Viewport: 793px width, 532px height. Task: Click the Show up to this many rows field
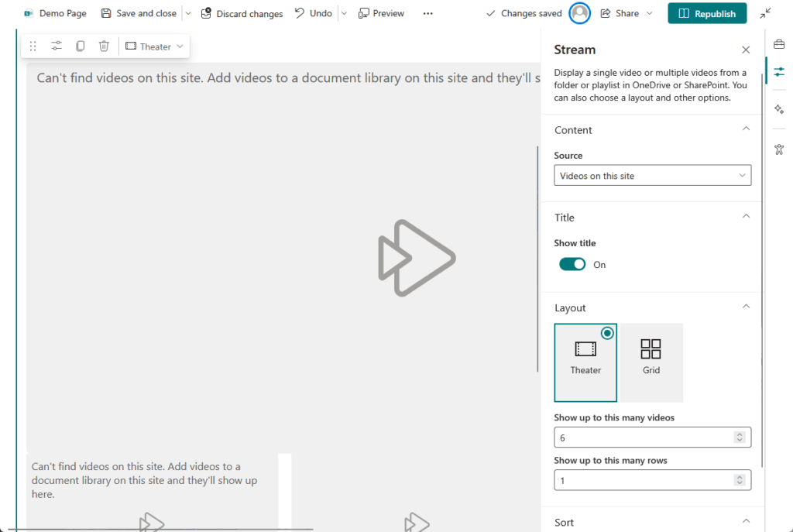tap(652, 480)
